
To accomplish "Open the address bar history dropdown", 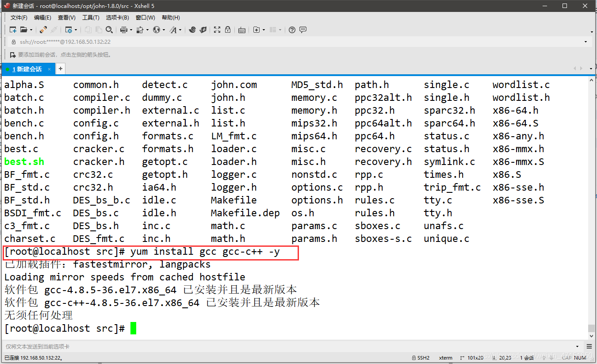I will 586,42.
